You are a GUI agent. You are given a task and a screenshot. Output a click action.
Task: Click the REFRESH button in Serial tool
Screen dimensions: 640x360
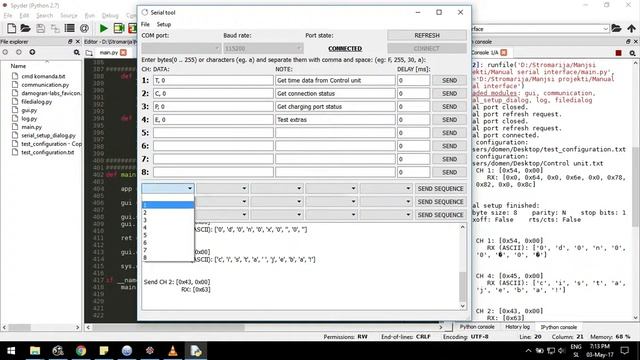[427, 36]
